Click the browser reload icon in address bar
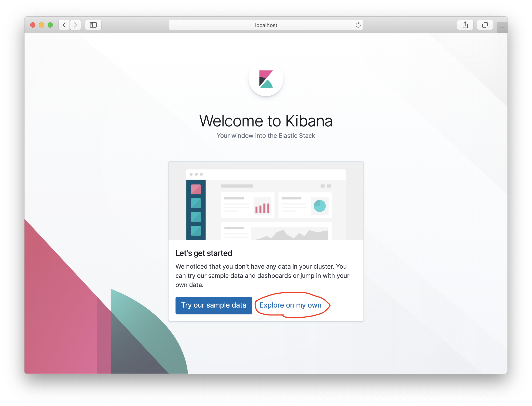Screen dimensions: 532x406 tap(357, 24)
